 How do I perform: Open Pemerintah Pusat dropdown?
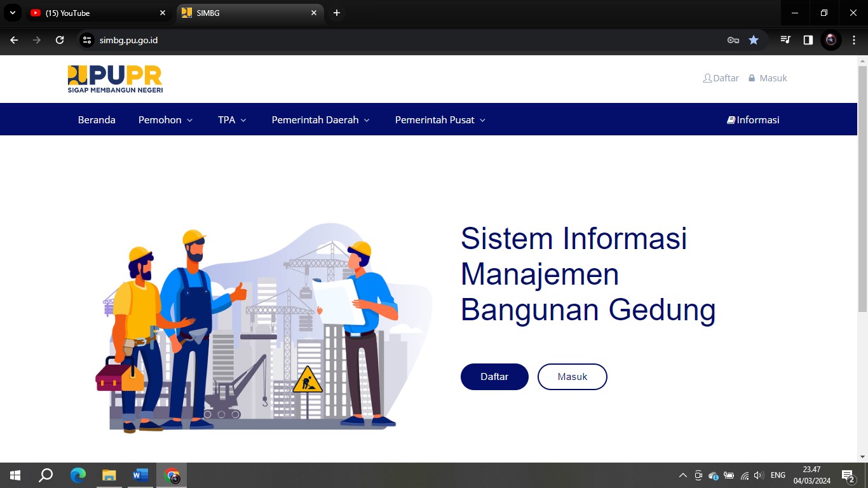point(440,119)
